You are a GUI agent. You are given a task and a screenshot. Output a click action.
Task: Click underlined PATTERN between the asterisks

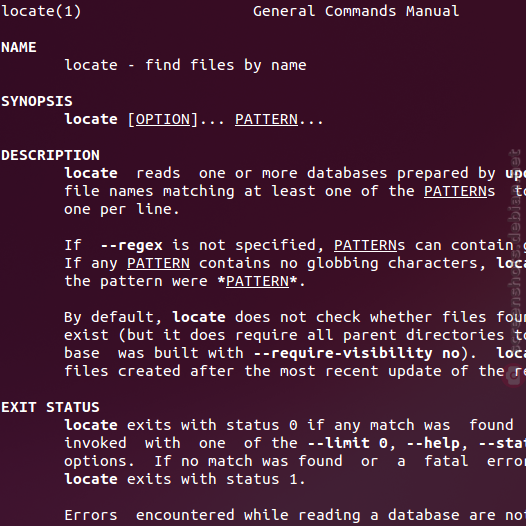tap(257, 281)
